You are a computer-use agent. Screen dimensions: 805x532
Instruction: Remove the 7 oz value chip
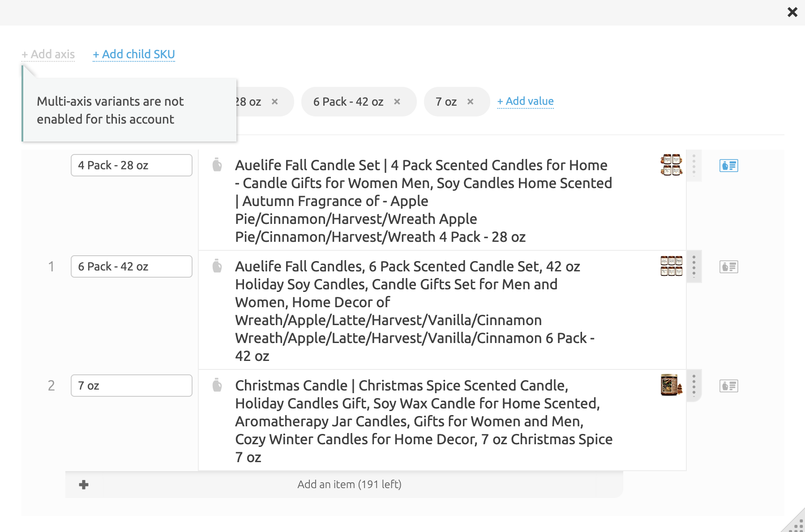pyautogui.click(x=471, y=102)
